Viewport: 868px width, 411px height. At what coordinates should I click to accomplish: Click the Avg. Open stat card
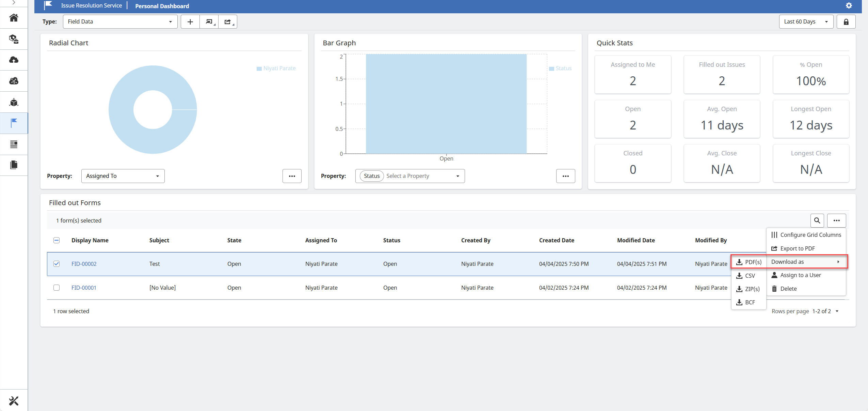tap(722, 119)
